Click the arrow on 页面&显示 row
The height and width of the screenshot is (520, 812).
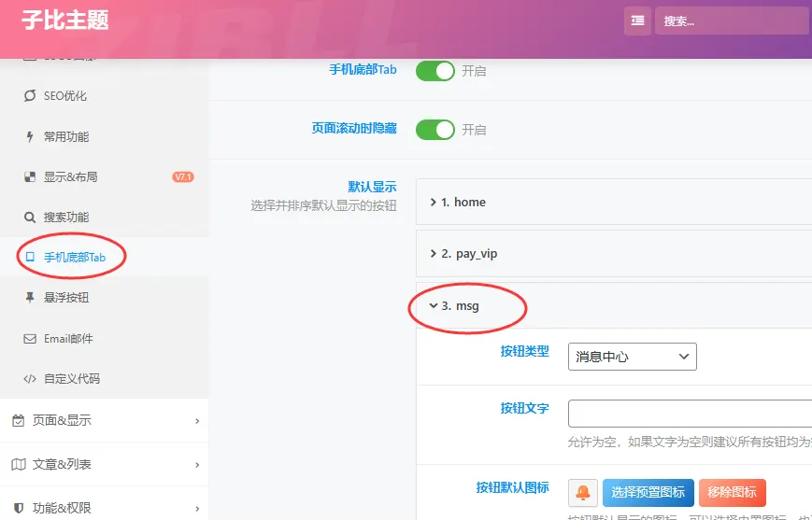[197, 421]
